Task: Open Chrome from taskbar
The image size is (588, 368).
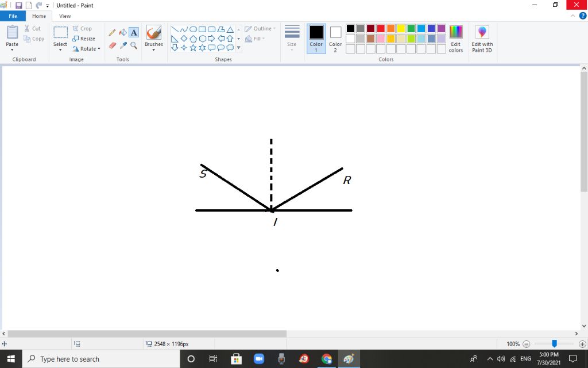Action: click(x=327, y=359)
